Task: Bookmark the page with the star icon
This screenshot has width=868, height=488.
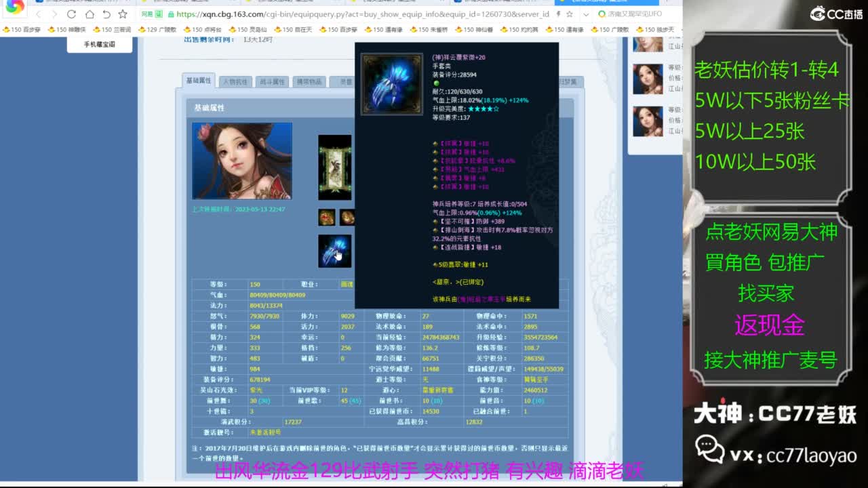Action: point(123,14)
